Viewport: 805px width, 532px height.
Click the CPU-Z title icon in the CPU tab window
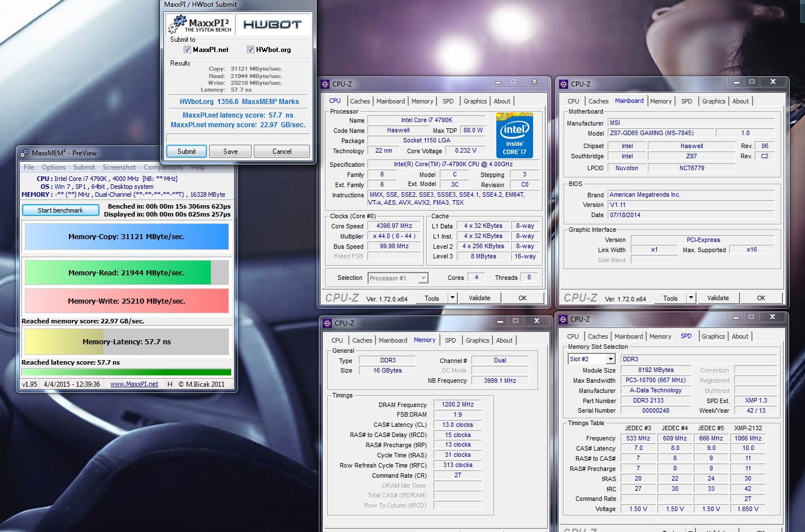click(325, 84)
